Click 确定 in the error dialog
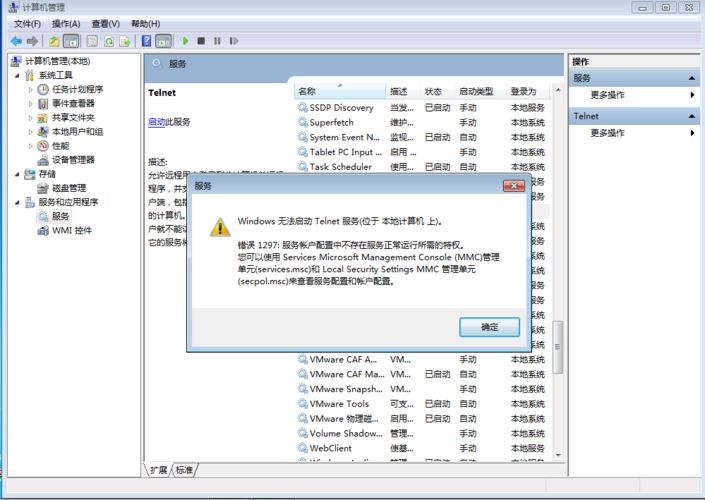This screenshot has height=500, width=705. 490,327
